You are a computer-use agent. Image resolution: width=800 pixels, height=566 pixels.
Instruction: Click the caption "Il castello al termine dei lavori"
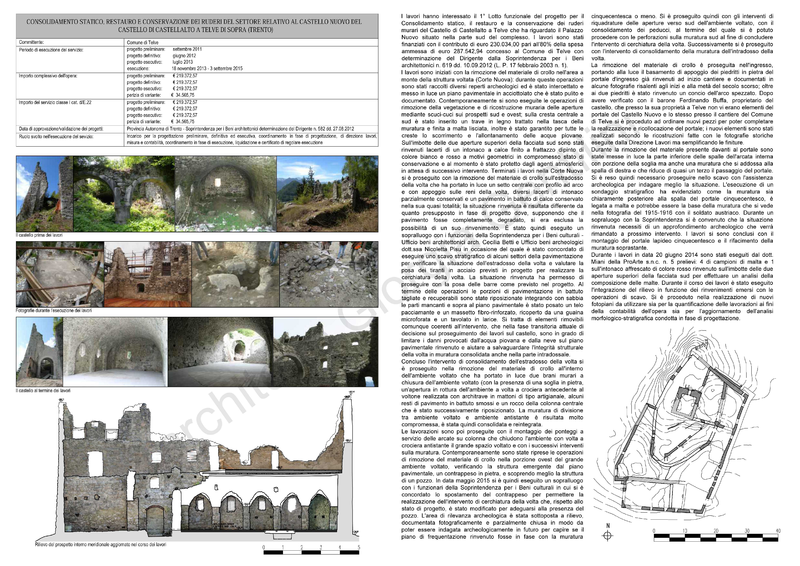click(x=43, y=390)
